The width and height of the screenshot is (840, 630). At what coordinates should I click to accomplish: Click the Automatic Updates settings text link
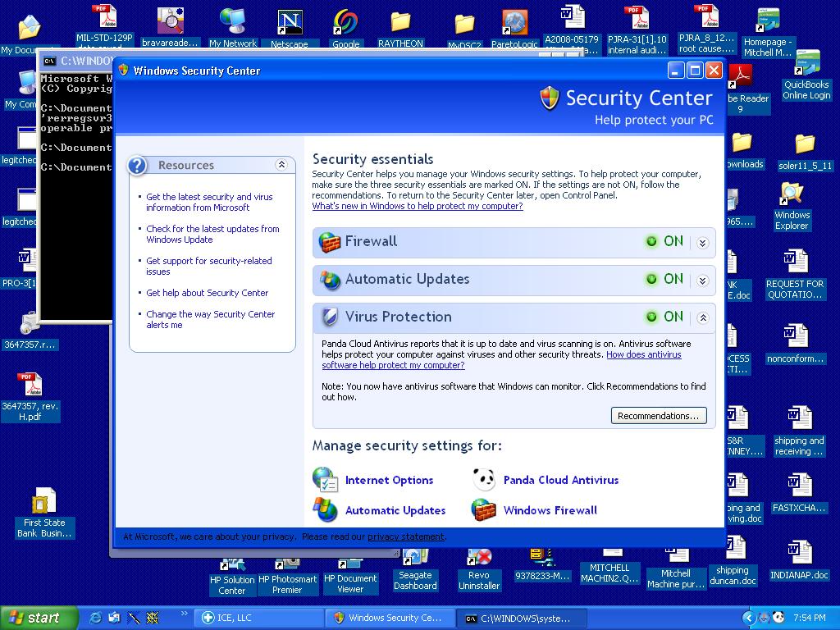pos(395,510)
